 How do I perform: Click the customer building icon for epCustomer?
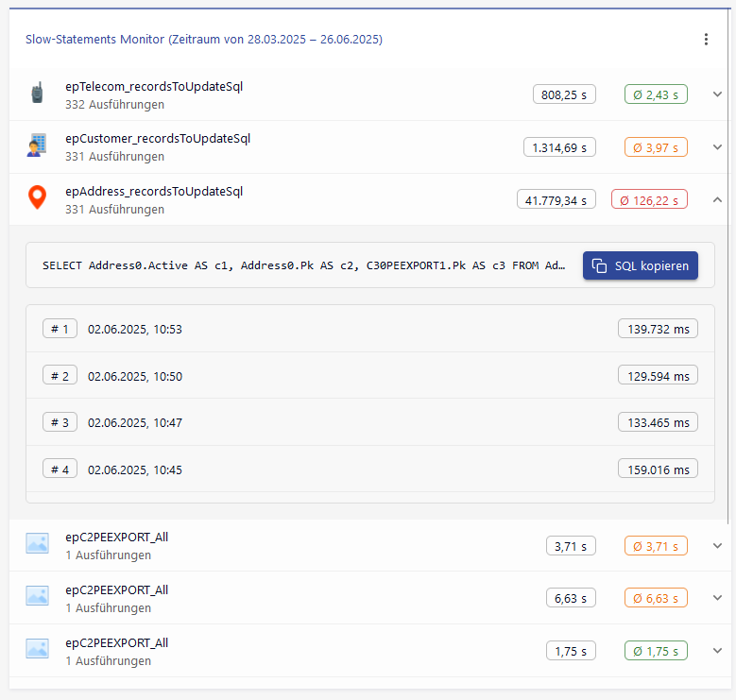[x=37, y=145]
